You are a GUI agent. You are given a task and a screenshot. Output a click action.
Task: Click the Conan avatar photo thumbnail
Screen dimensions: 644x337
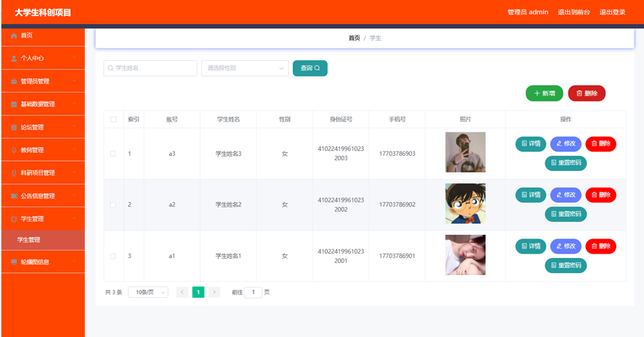(465, 204)
